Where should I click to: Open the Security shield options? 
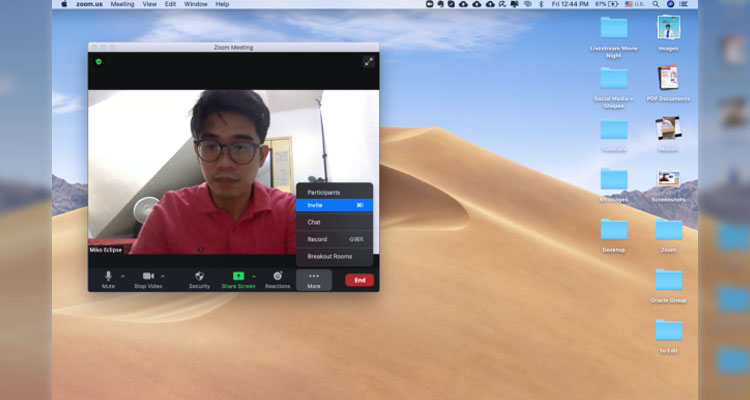click(x=199, y=280)
